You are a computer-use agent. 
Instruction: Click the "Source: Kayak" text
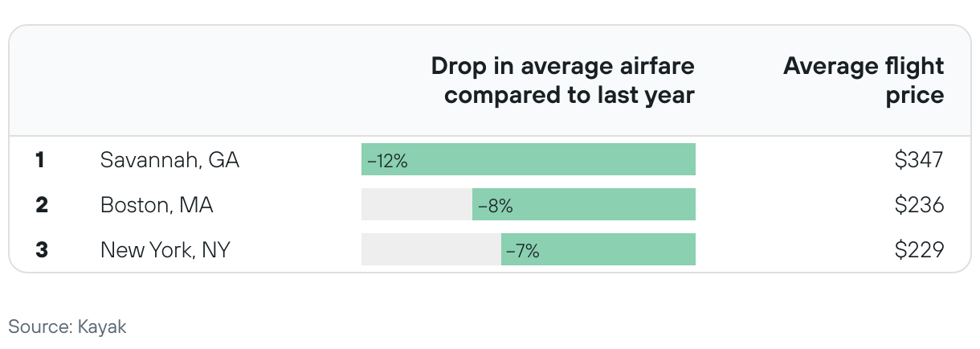coord(67,326)
